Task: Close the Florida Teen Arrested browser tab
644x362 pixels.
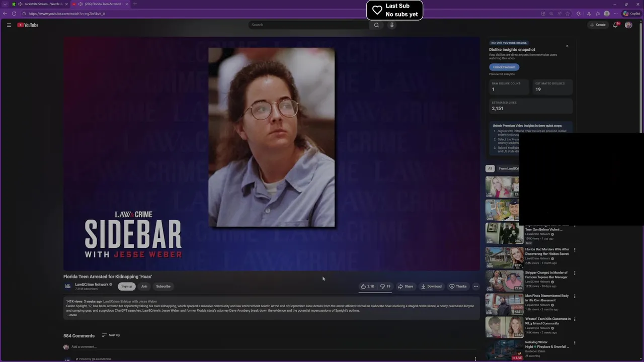Action: [126, 4]
